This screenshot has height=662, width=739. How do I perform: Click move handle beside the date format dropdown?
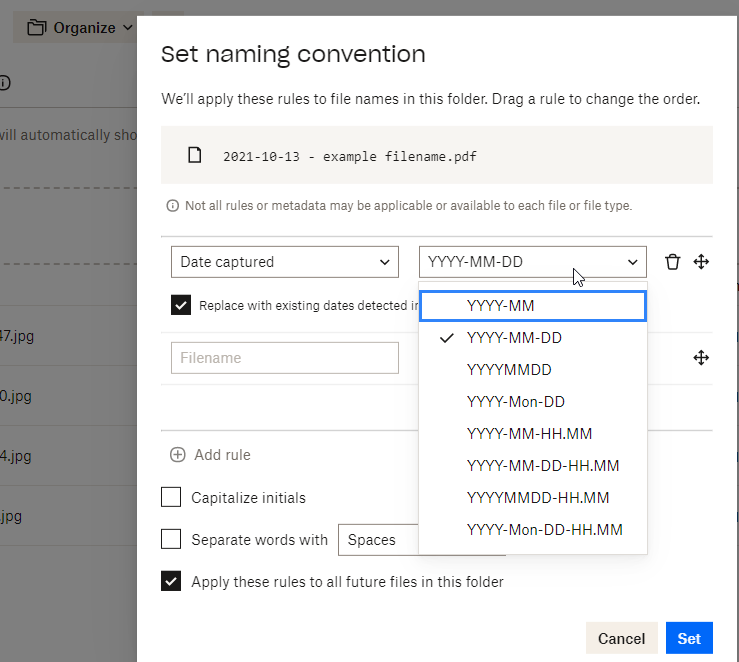[x=701, y=262]
